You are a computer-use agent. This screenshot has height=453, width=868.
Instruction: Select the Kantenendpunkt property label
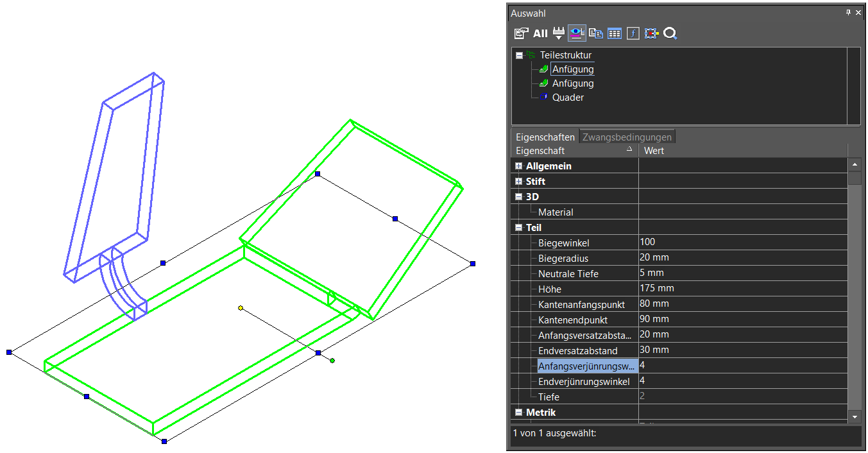(x=573, y=320)
